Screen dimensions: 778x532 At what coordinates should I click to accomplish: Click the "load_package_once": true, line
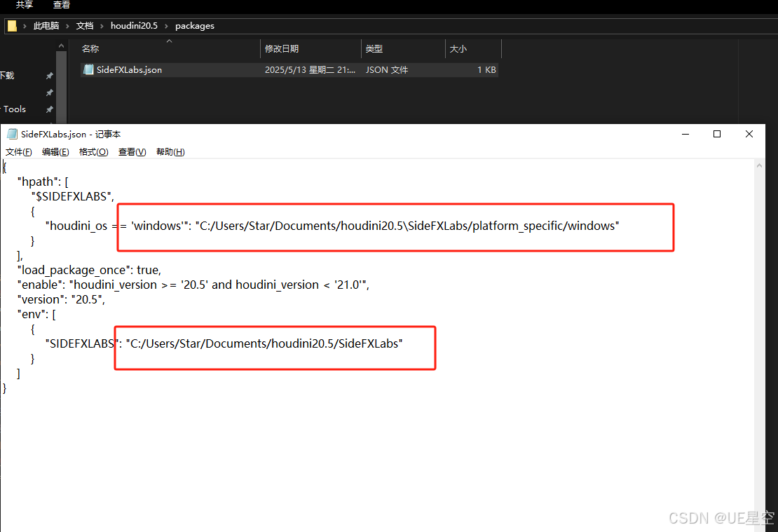(x=89, y=270)
